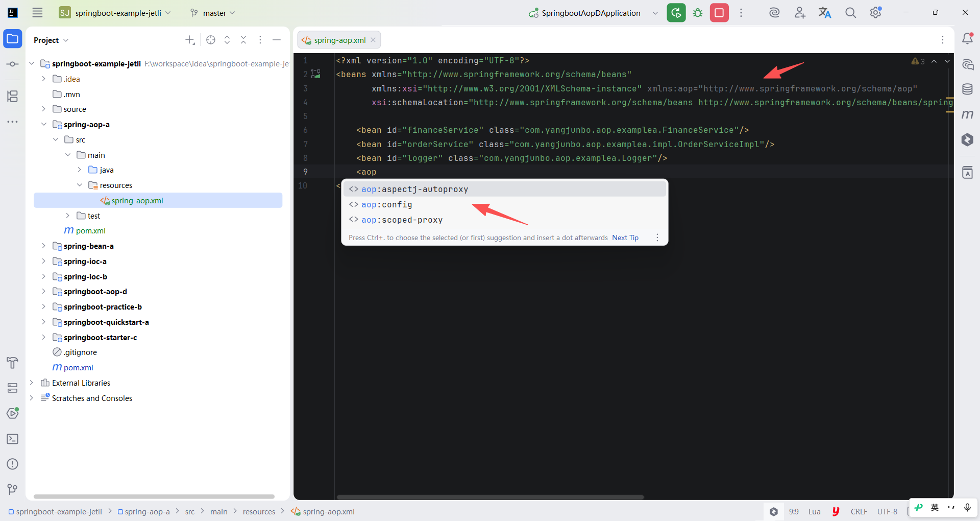Click the editor horizontal scrollbar
This screenshot has height=521, width=980.
pos(490,497)
